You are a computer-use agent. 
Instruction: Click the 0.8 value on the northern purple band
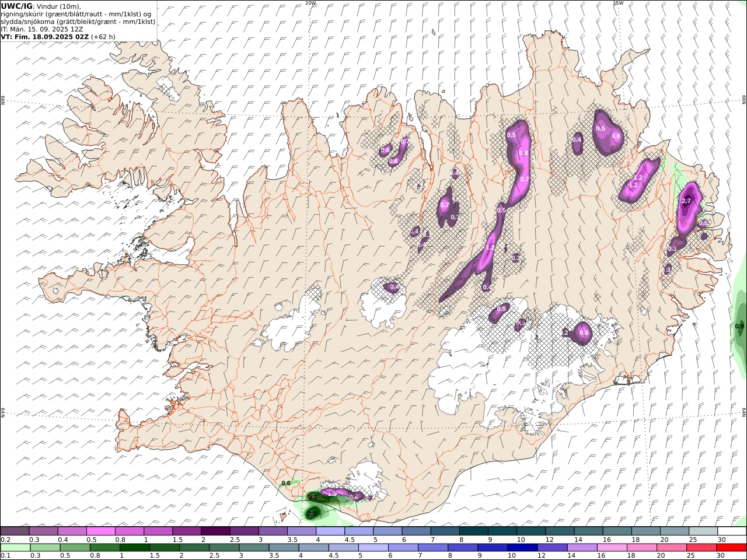523,153
